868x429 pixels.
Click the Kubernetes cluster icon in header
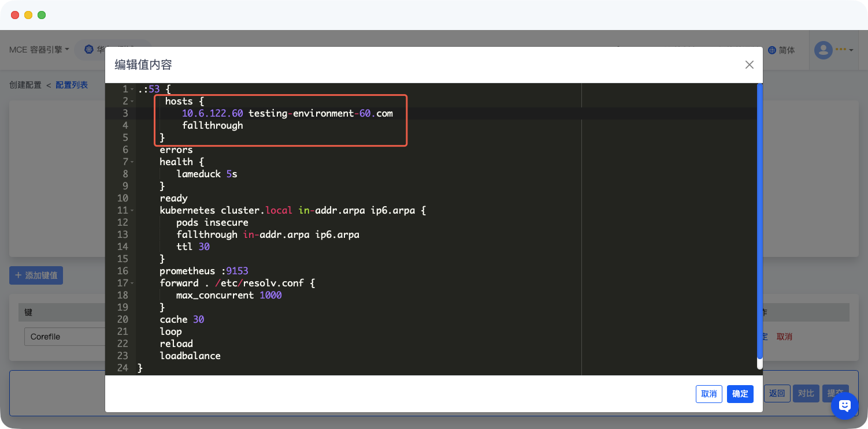[88, 50]
